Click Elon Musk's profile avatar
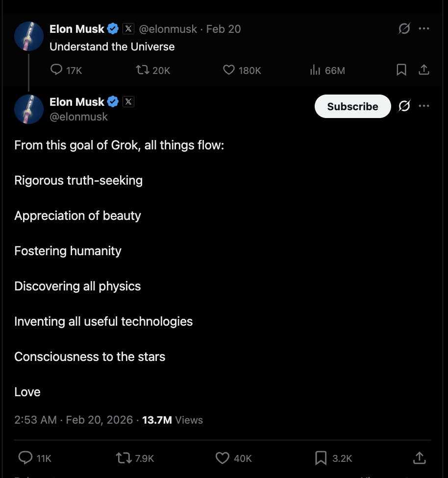Image resolution: width=448 pixels, height=478 pixels. pyautogui.click(x=28, y=36)
